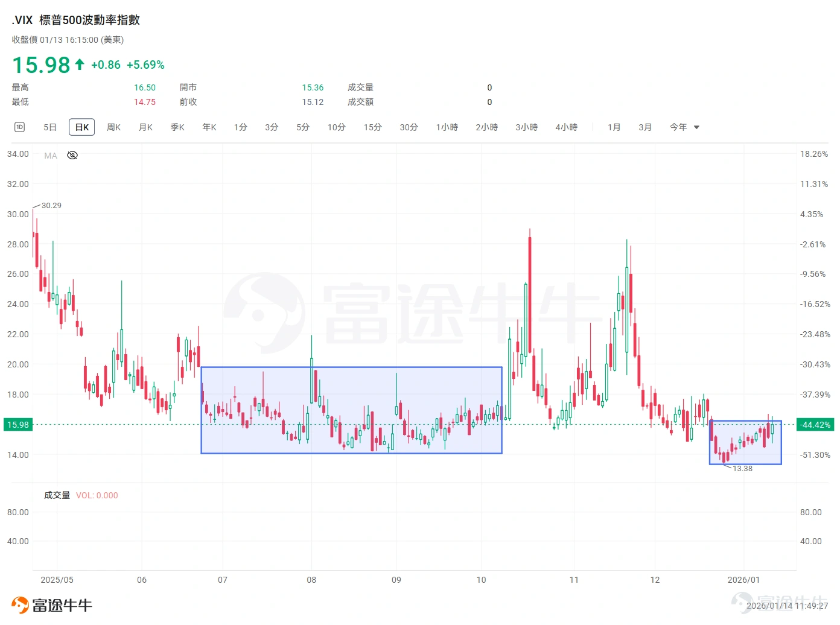Choose the 3月 range button
The image size is (840, 625).
coord(646,127)
